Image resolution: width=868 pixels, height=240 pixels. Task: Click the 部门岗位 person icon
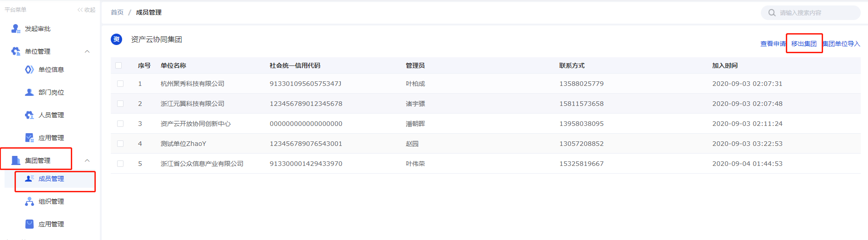pyautogui.click(x=30, y=92)
